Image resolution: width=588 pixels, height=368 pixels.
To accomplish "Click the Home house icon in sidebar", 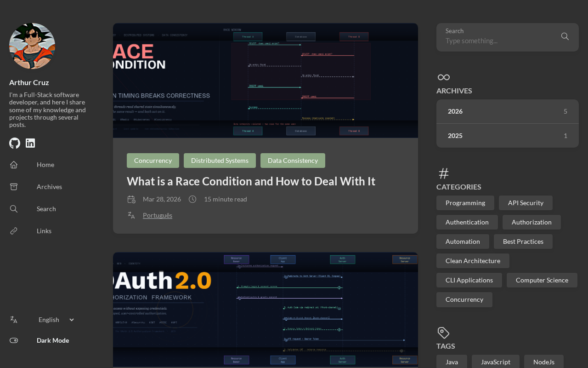I will pos(14,165).
